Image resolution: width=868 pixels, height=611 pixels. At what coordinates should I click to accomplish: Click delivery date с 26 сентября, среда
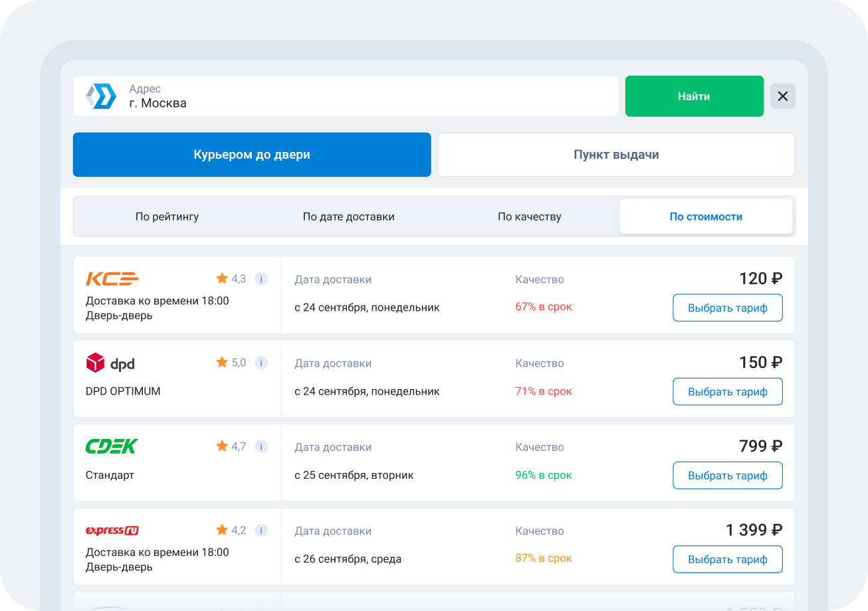tap(348, 559)
